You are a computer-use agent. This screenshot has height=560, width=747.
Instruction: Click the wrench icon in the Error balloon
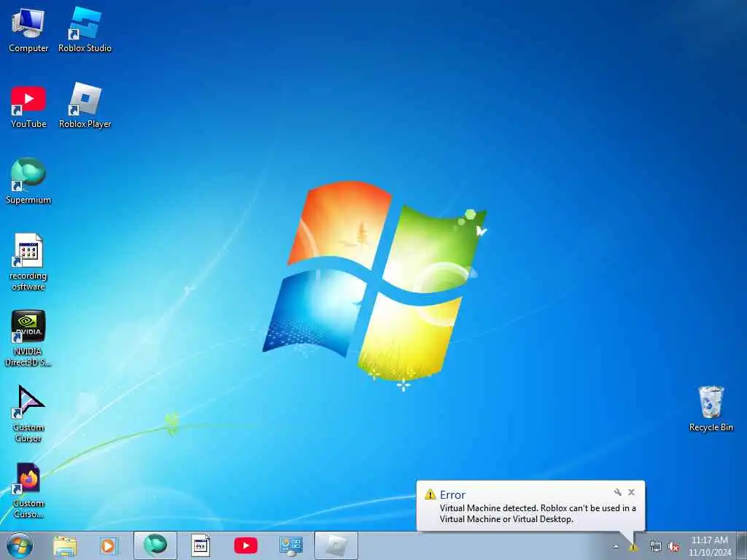tap(617, 492)
